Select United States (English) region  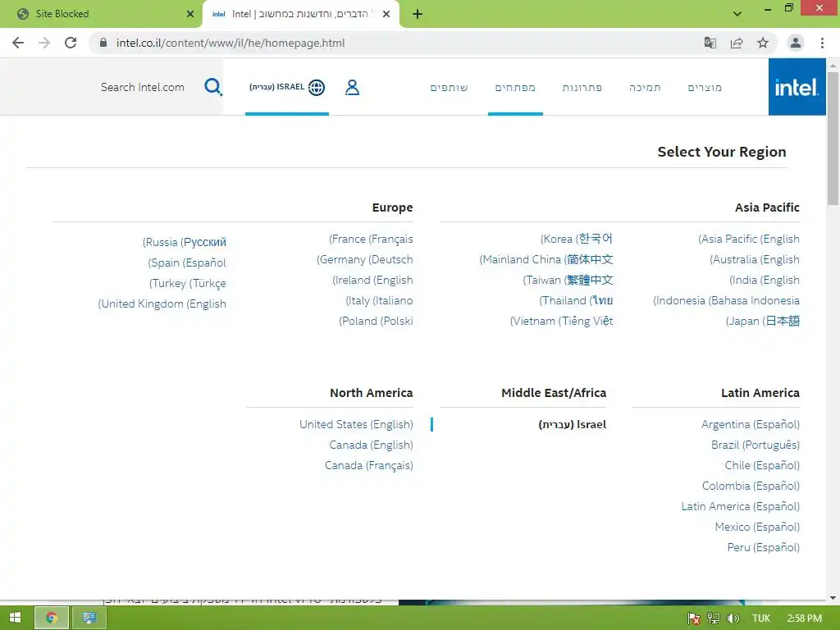tap(356, 424)
